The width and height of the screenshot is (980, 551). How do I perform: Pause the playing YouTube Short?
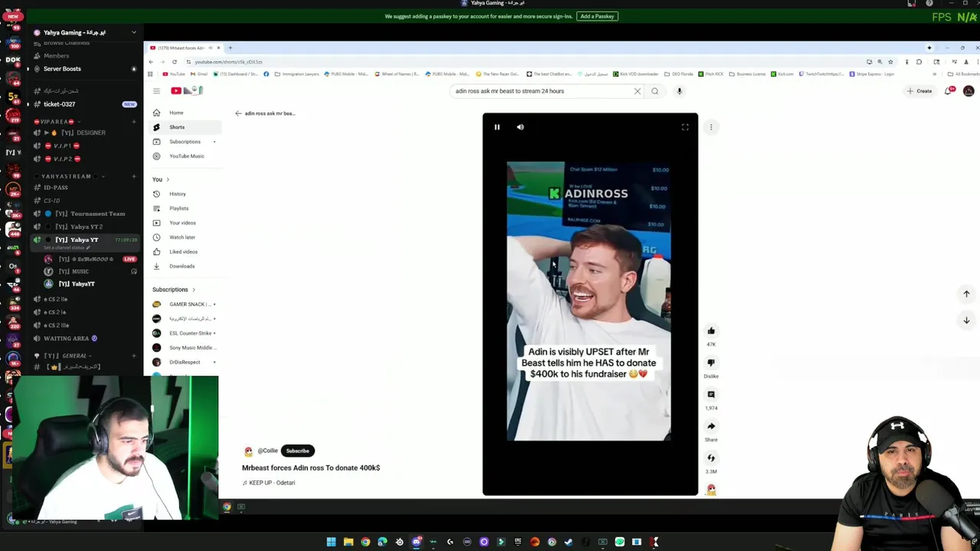[x=497, y=127]
